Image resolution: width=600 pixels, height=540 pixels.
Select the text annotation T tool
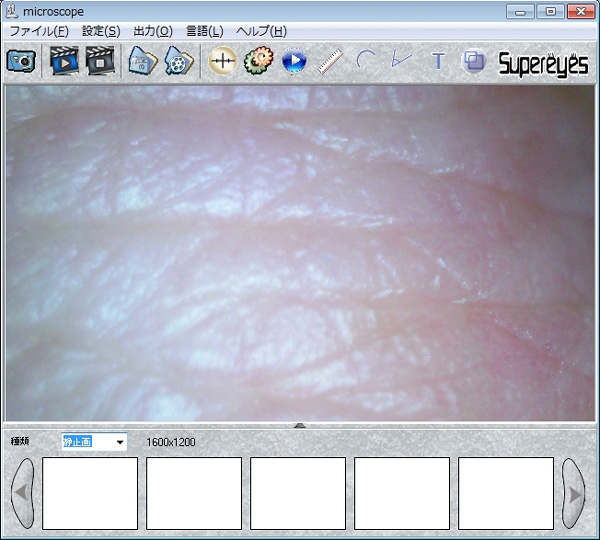pos(437,62)
